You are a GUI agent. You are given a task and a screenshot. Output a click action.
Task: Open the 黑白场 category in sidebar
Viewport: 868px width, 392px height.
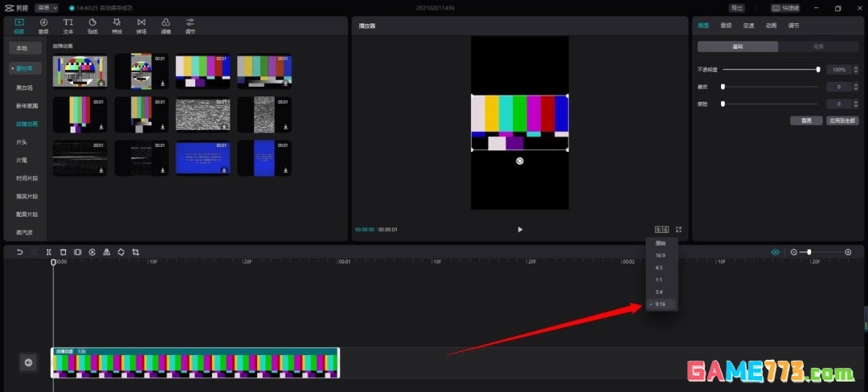pyautogui.click(x=25, y=87)
